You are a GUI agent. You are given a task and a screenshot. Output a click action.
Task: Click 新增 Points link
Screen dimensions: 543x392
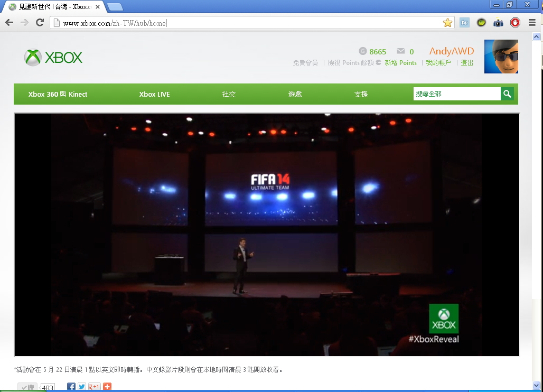pos(401,63)
